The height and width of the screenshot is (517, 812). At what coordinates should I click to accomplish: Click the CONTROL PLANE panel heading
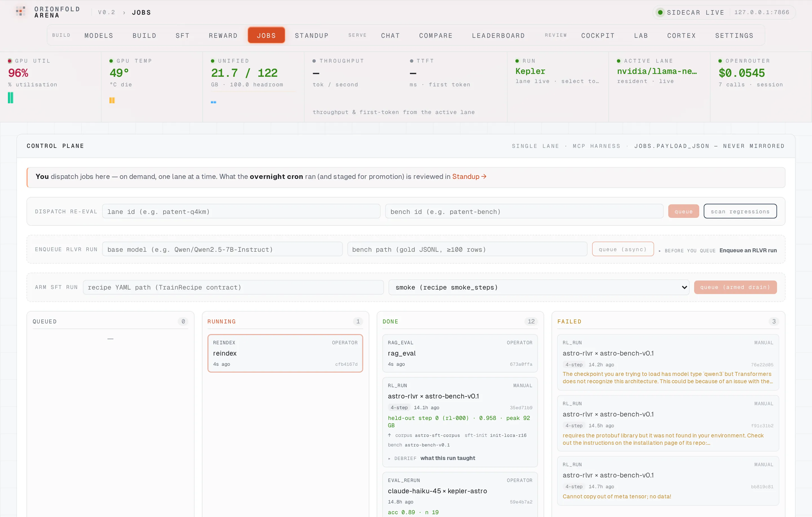pyautogui.click(x=55, y=146)
